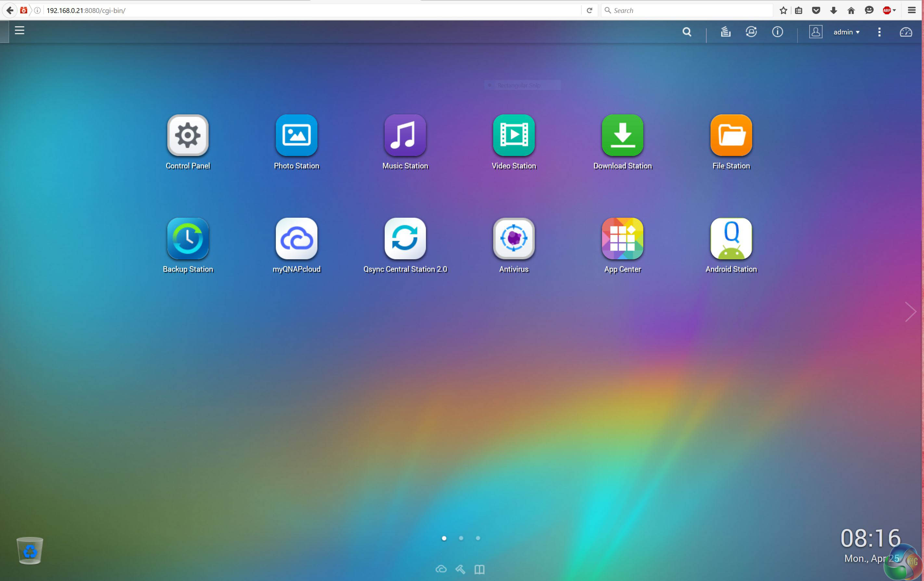Launch Backup Station
The width and height of the screenshot is (924, 581).
[x=188, y=238]
